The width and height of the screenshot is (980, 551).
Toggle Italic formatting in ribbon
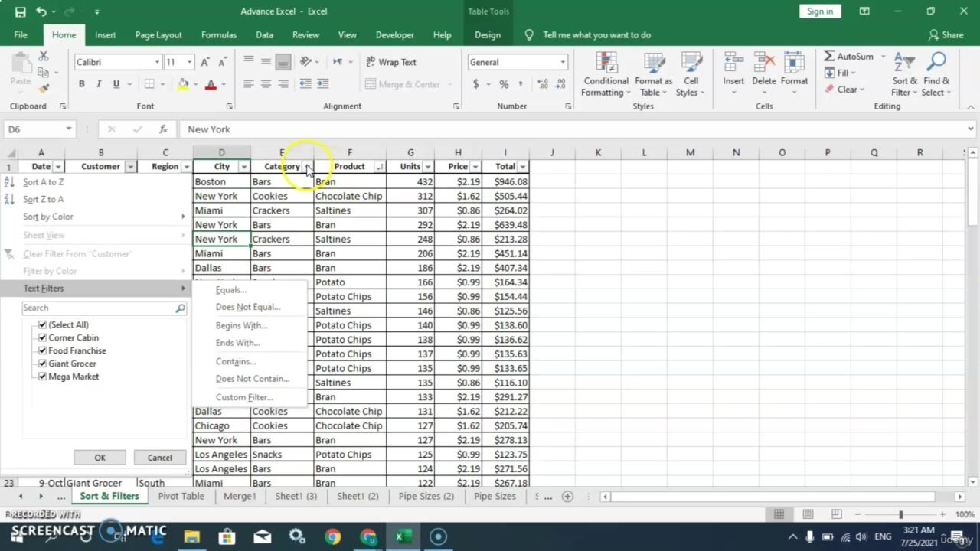tap(99, 84)
